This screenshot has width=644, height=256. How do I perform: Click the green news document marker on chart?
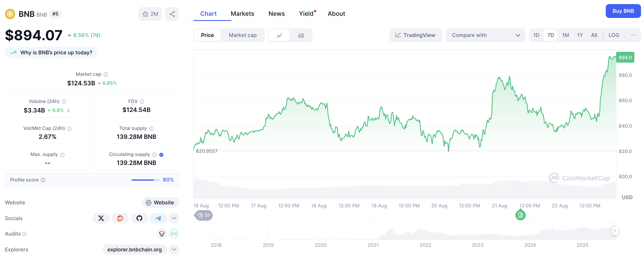click(520, 215)
